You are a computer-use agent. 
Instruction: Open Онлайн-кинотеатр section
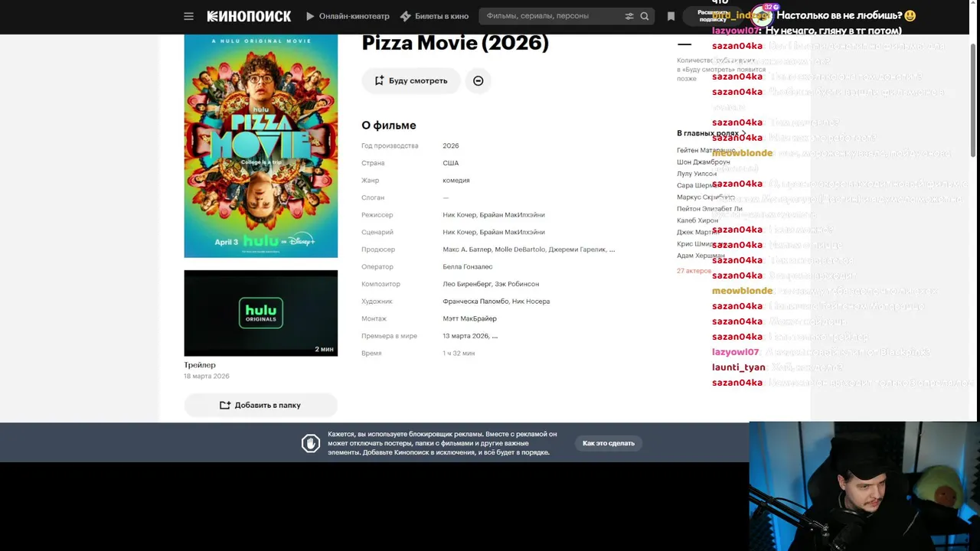point(348,16)
